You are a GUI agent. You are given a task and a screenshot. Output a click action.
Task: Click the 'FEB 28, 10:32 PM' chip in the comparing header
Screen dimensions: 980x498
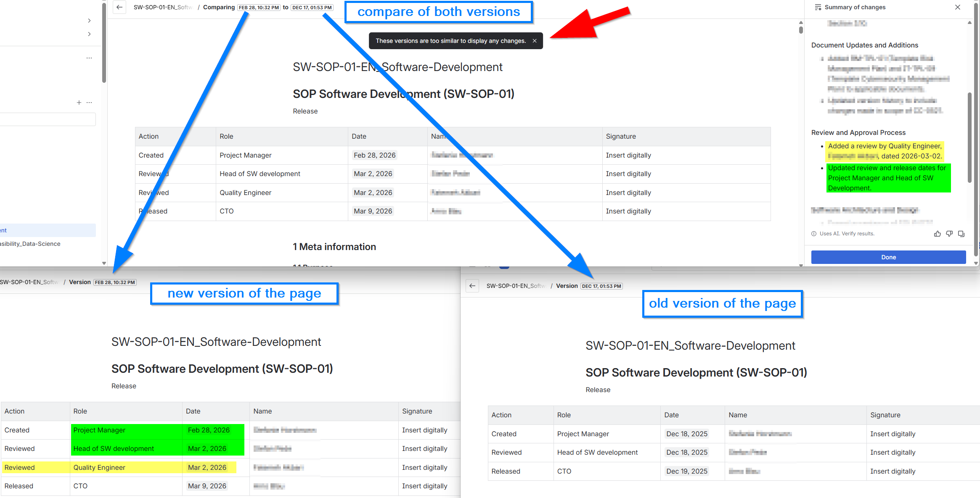click(x=259, y=8)
